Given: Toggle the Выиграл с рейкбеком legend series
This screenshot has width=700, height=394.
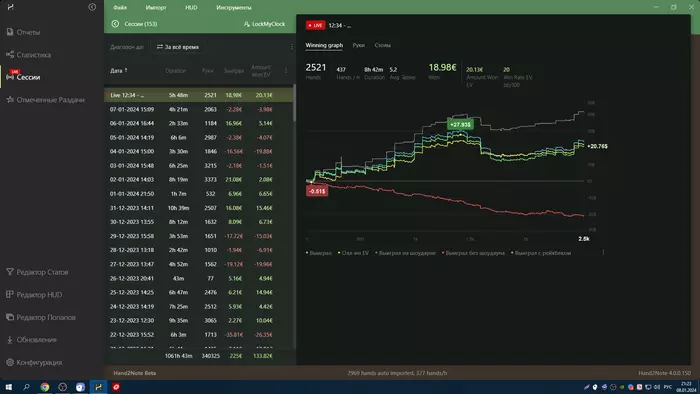Looking at the screenshot, I should coord(541,253).
